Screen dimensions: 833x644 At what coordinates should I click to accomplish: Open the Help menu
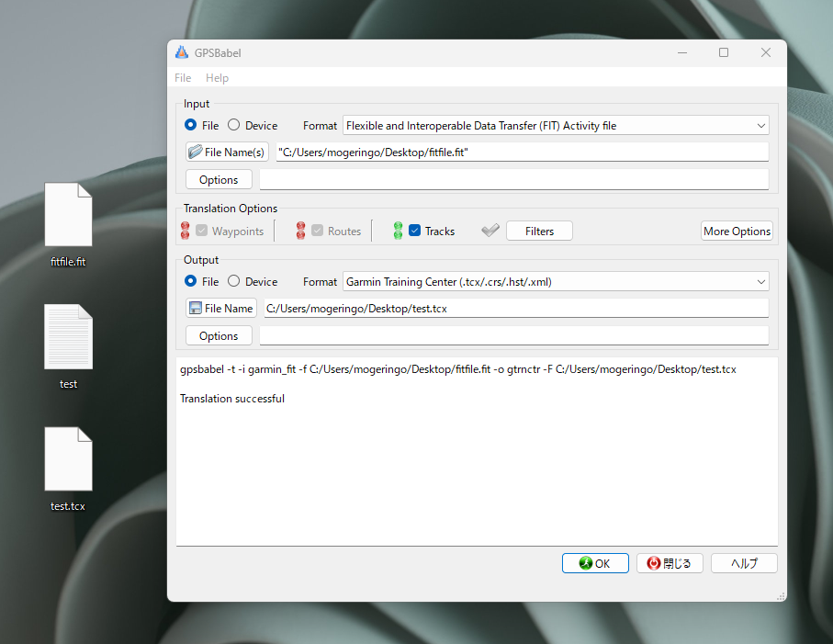pos(218,78)
